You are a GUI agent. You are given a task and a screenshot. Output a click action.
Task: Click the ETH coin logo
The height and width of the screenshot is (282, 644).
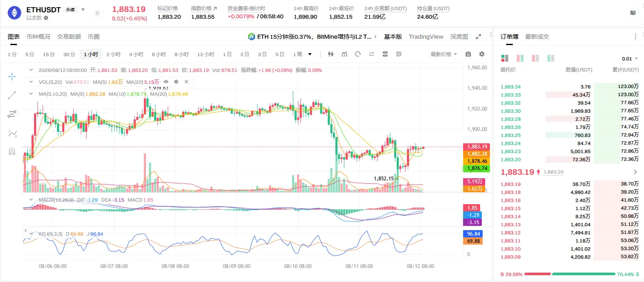tap(14, 13)
